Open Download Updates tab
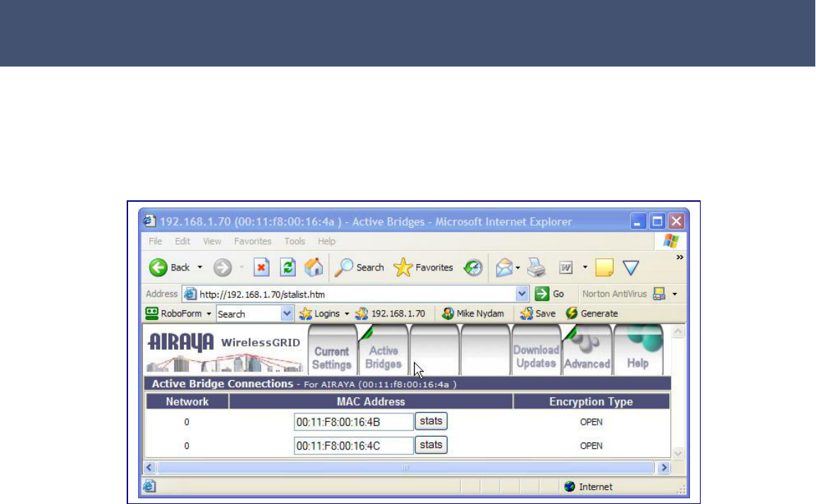 [x=536, y=350]
